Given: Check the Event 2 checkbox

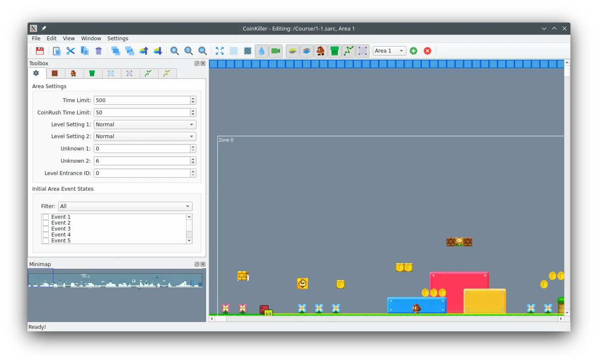Looking at the screenshot, I should [46, 223].
